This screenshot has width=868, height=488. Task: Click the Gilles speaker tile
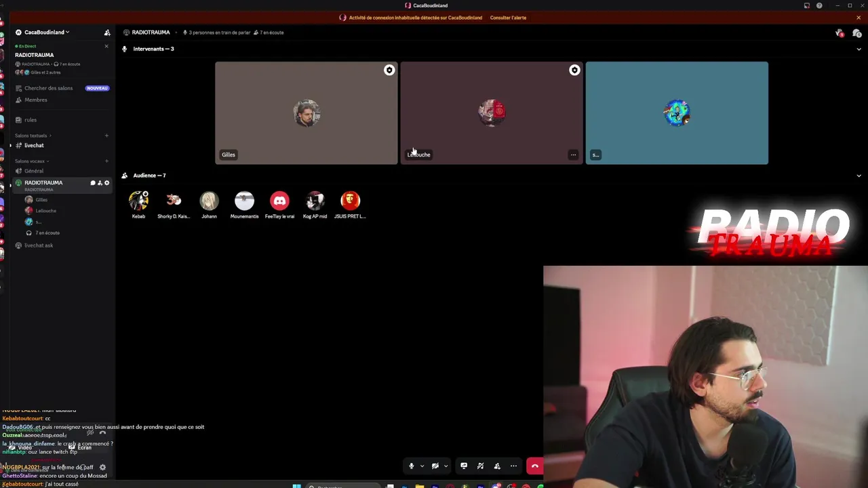307,113
